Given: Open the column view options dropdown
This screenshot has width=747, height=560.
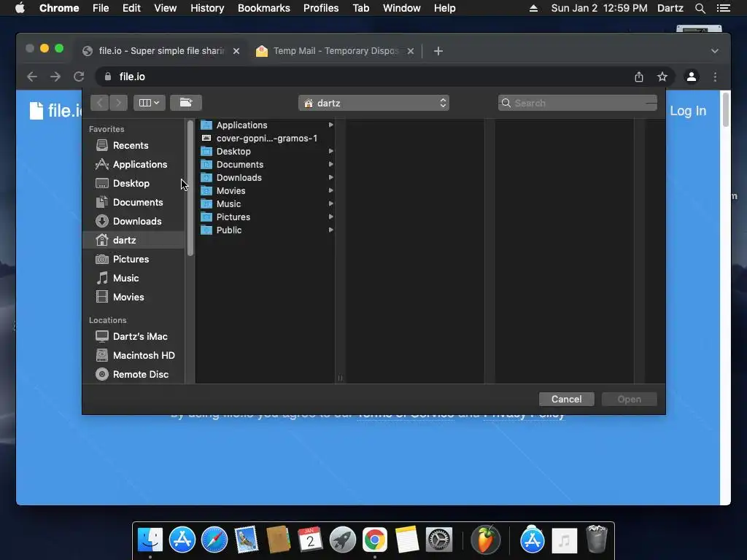Looking at the screenshot, I should [x=149, y=102].
